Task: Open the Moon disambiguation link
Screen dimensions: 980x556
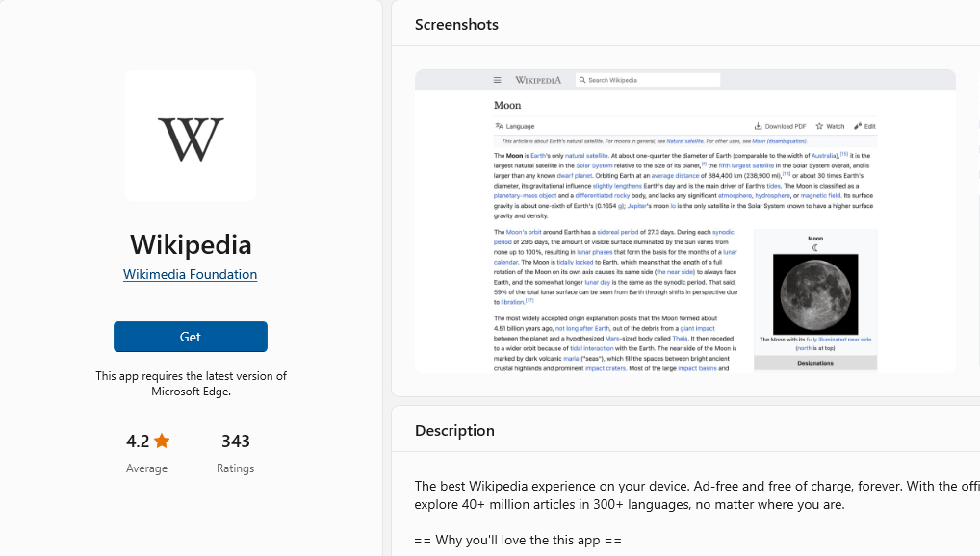Action: click(782, 140)
